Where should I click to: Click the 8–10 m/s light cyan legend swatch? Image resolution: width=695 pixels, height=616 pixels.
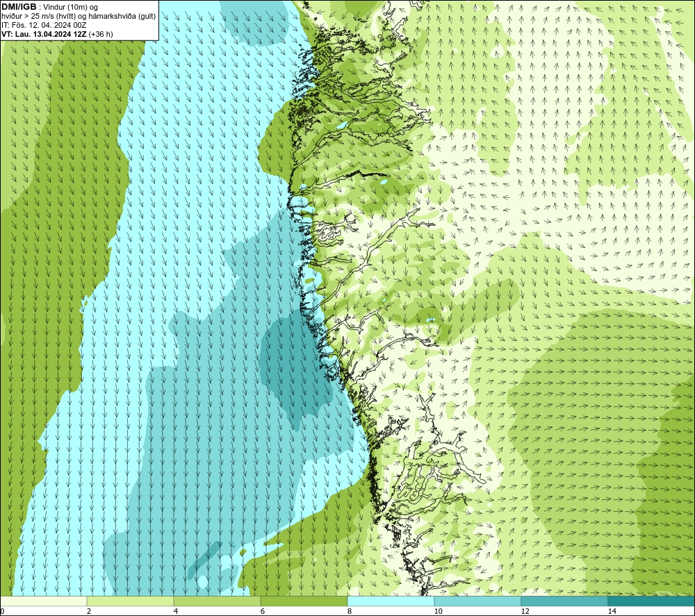click(391, 601)
